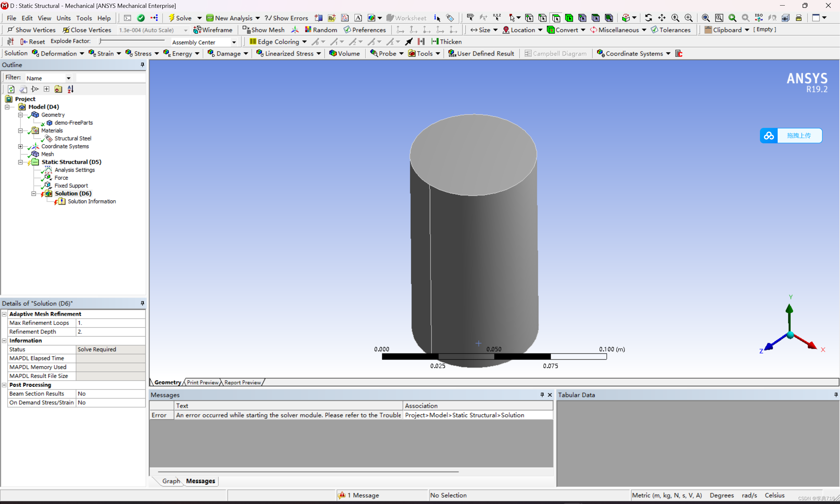Click the Rotate view tool icon
The width and height of the screenshot is (840, 504).
(x=648, y=18)
